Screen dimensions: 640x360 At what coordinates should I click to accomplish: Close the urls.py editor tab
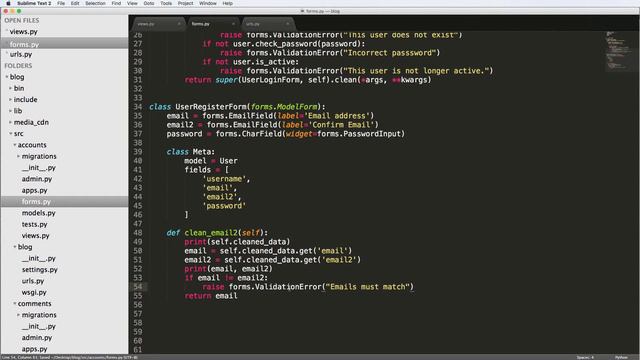tap(287, 24)
